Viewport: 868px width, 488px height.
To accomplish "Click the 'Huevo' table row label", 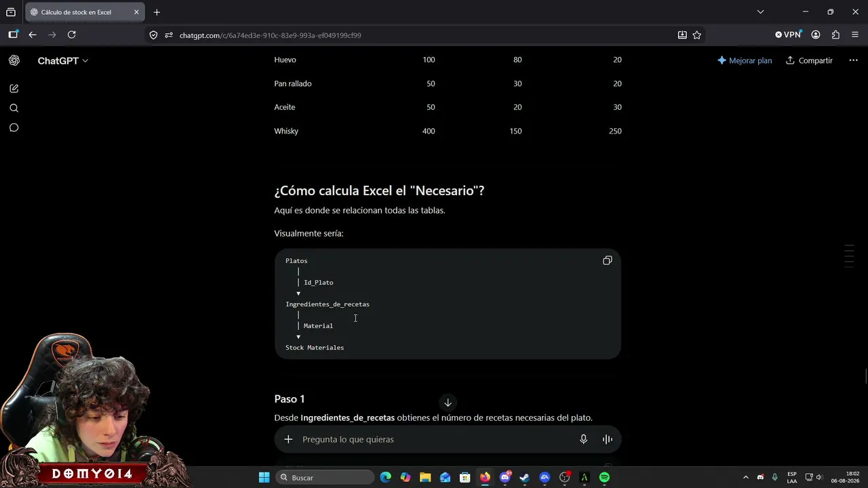I will point(285,60).
